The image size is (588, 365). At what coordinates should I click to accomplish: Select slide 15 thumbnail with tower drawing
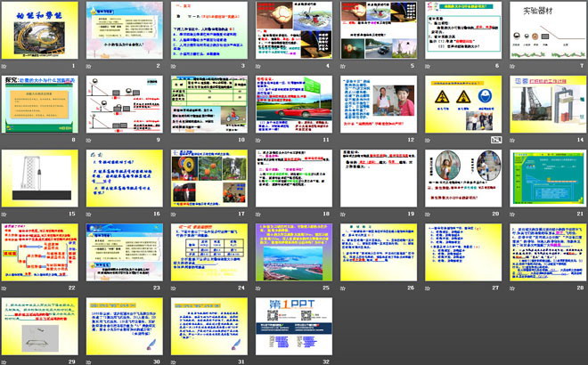(x=40, y=178)
